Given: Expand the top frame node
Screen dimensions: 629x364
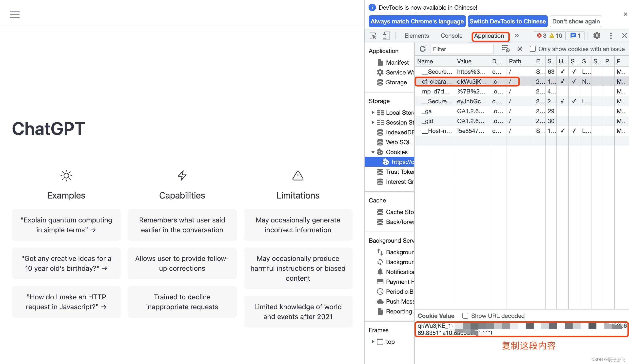Looking at the screenshot, I should click(x=373, y=342).
